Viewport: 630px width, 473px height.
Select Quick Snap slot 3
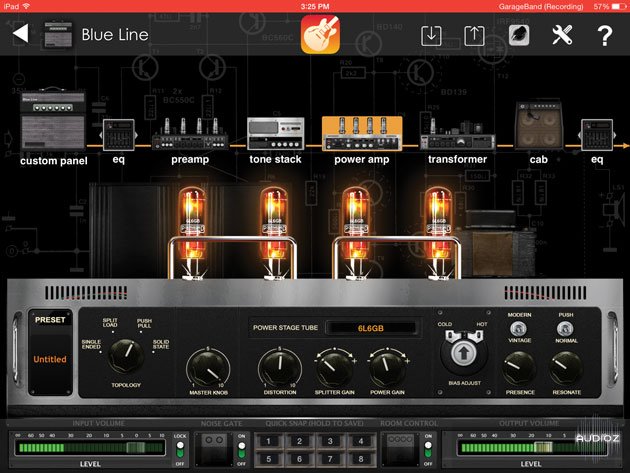pos(330,441)
